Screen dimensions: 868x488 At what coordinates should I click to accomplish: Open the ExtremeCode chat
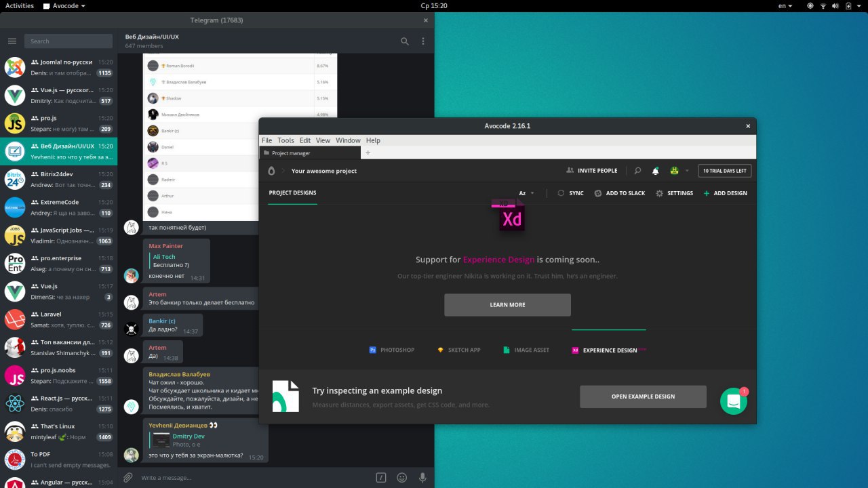pyautogui.click(x=59, y=207)
